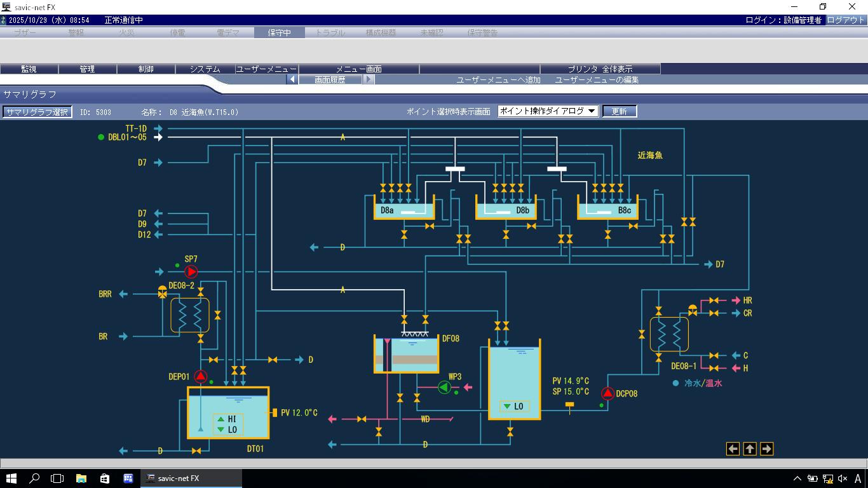Click the サマリグラフ選択 button
This screenshot has height=488, width=868.
click(37, 112)
